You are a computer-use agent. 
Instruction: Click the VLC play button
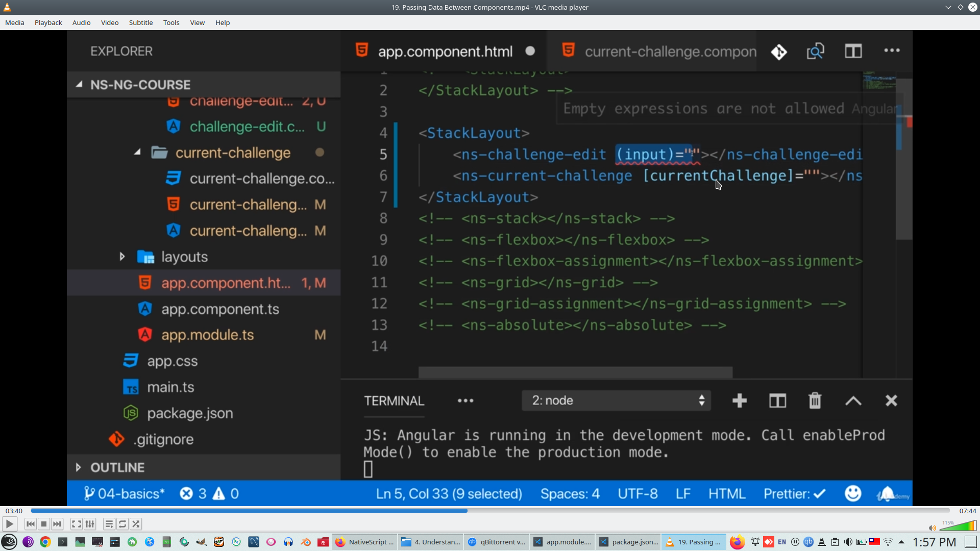tap(9, 524)
